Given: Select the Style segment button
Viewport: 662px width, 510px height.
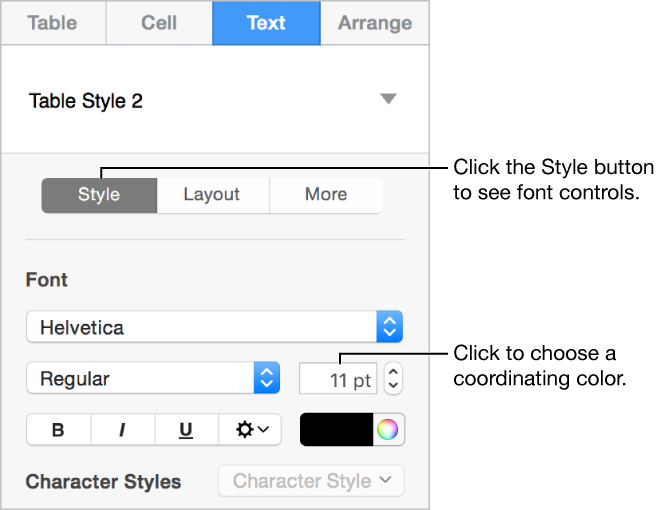Looking at the screenshot, I should (x=99, y=195).
